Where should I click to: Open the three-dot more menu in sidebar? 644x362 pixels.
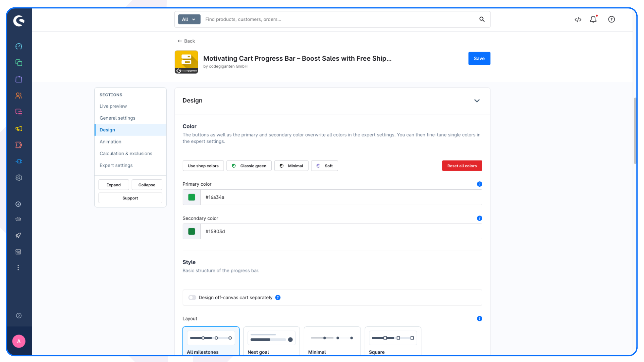pyautogui.click(x=18, y=267)
